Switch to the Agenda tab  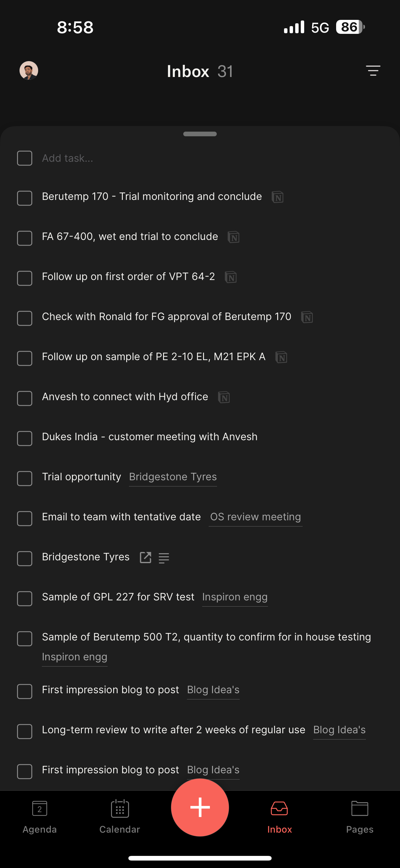(x=40, y=817)
